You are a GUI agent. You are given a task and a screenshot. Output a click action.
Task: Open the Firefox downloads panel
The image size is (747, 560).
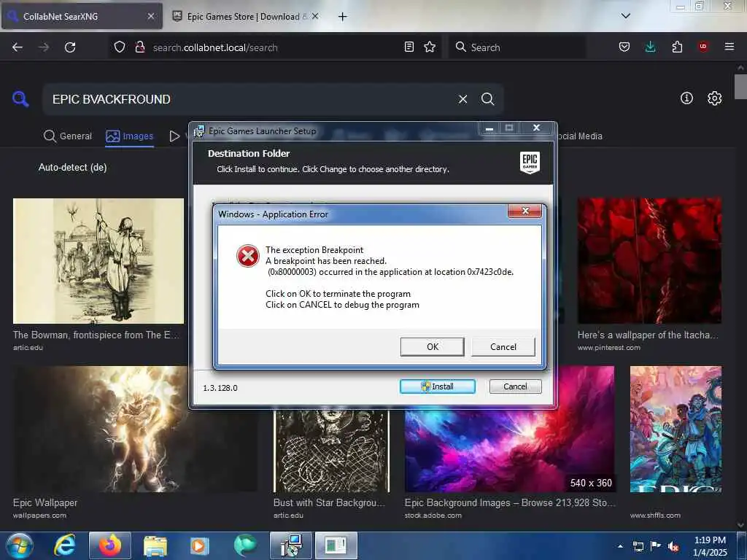650,47
